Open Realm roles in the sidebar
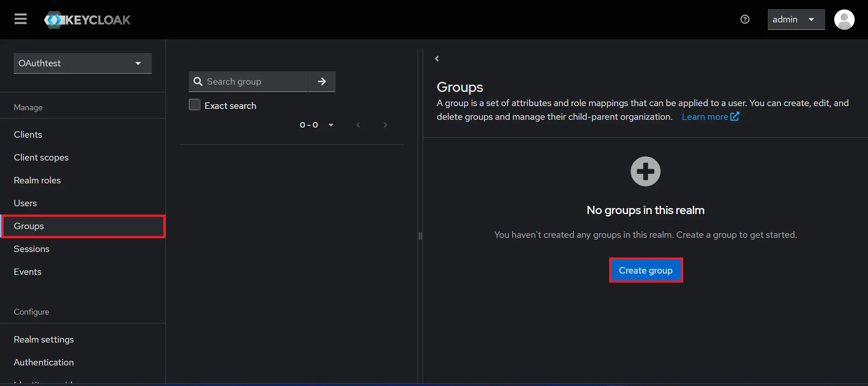The width and height of the screenshot is (868, 386). pyautogui.click(x=83, y=180)
